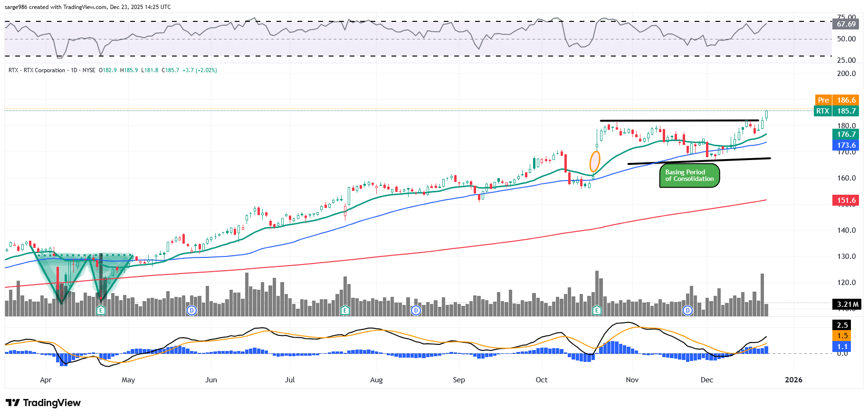Click the dividend D marker in May
868x417 pixels.
[191, 311]
